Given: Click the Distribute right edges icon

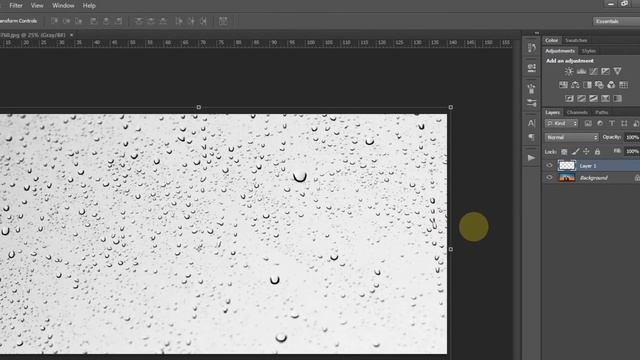Looking at the screenshot, I should [203, 21].
